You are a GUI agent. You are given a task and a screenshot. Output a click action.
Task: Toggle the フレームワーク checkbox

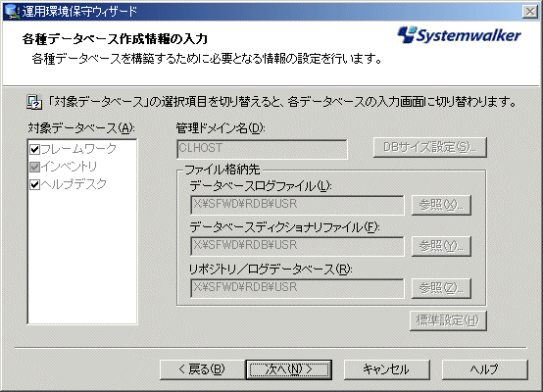(x=34, y=149)
